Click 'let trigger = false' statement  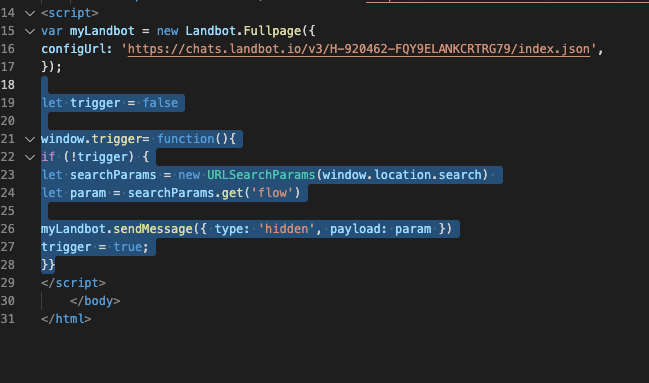pos(110,103)
